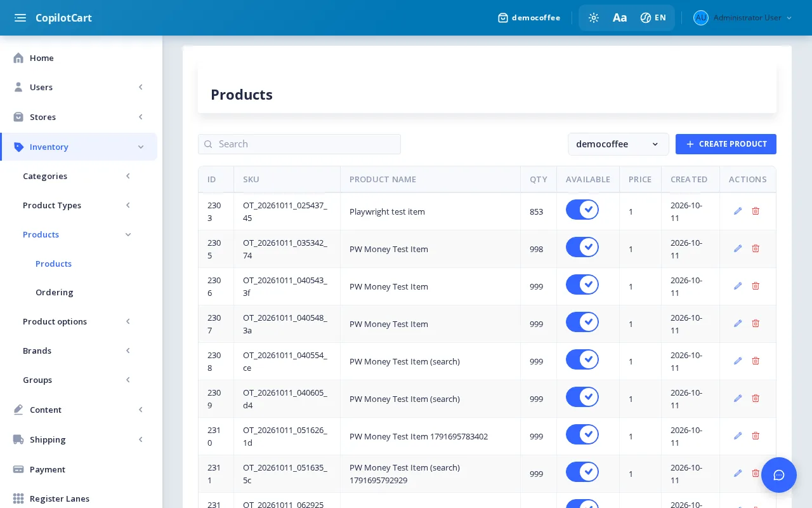Toggle availability for product 2309
This screenshot has height=508, width=812.
(582, 397)
